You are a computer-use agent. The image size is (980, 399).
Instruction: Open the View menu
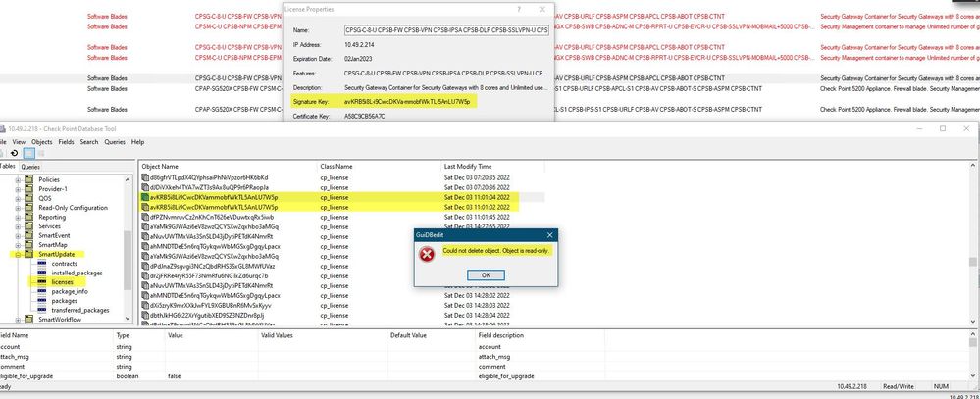coord(19,142)
